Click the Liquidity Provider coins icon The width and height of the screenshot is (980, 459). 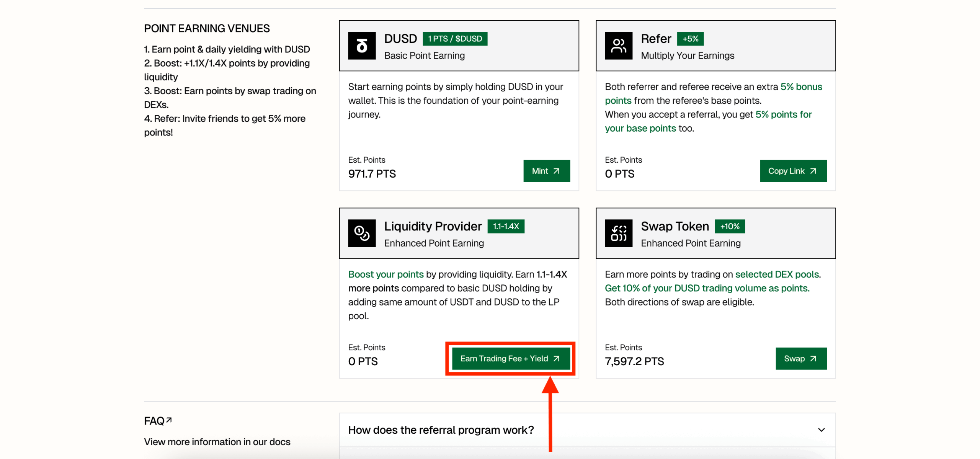pyautogui.click(x=361, y=233)
